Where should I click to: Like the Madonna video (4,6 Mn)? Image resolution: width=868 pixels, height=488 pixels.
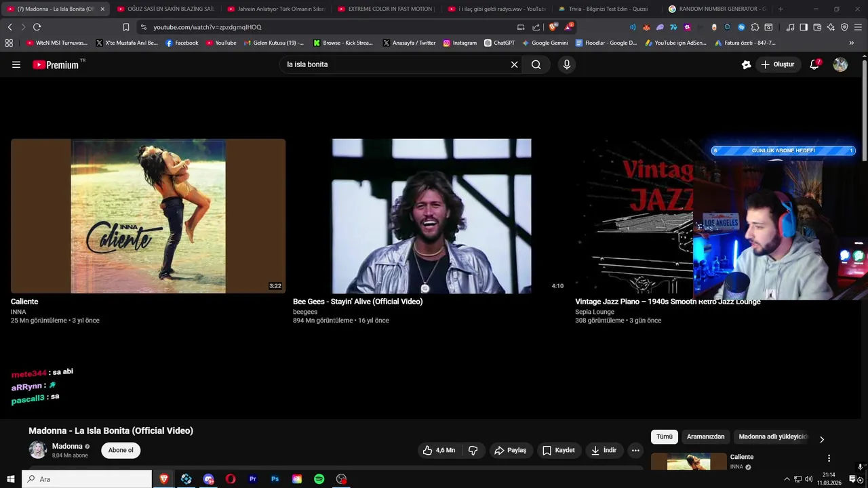[x=439, y=450]
